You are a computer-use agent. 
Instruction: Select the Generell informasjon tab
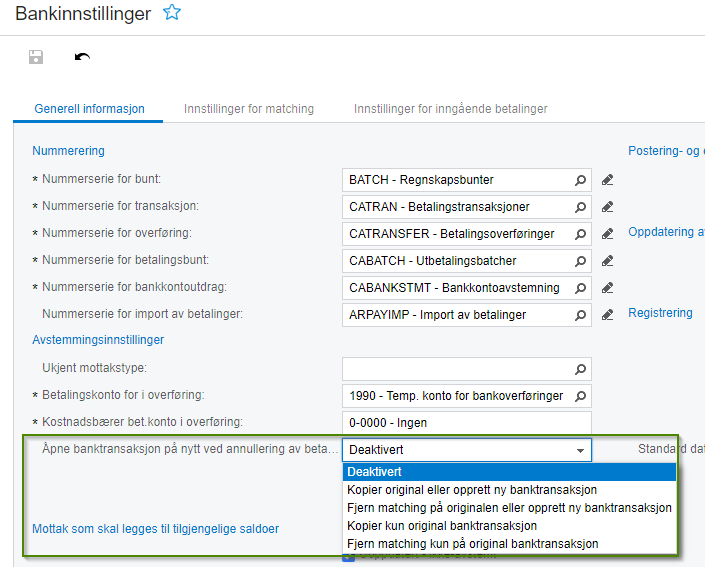click(89, 109)
